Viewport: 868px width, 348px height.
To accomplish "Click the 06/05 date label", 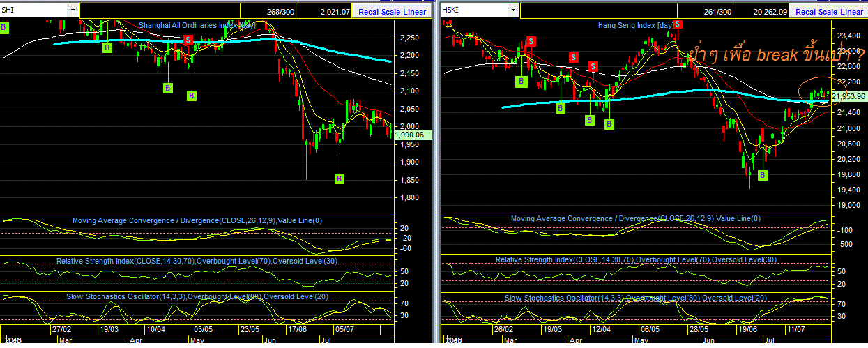I will click(649, 328).
